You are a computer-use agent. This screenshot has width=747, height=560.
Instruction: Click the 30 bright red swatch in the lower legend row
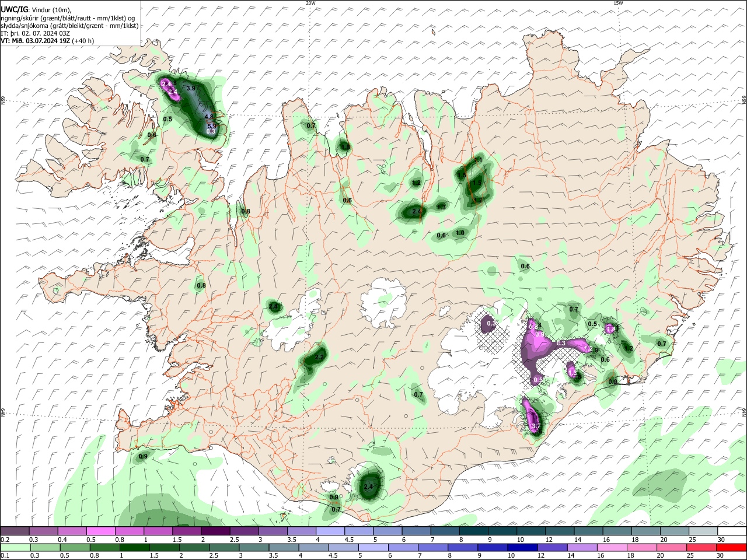pyautogui.click(x=732, y=547)
